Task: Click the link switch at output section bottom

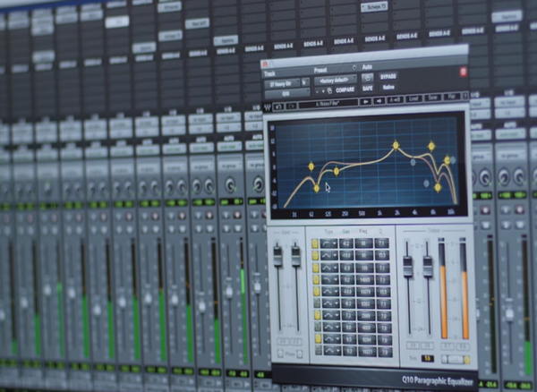Action: [x=456, y=360]
